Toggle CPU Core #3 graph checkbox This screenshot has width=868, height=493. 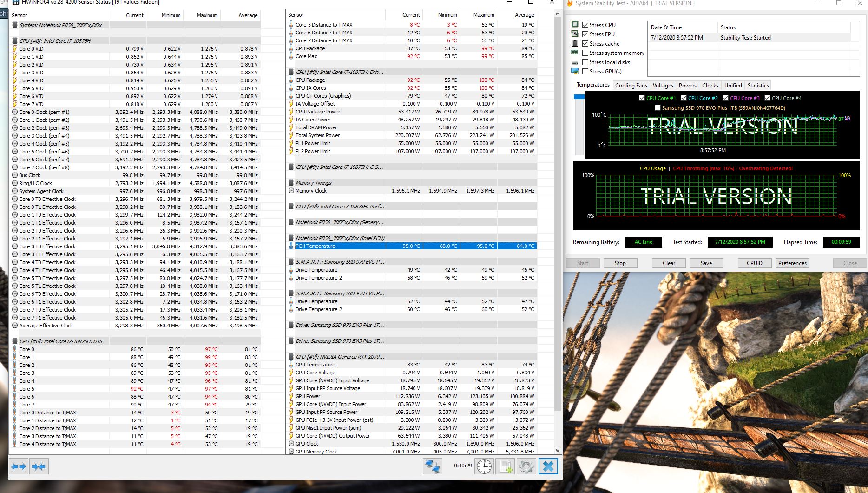725,98
